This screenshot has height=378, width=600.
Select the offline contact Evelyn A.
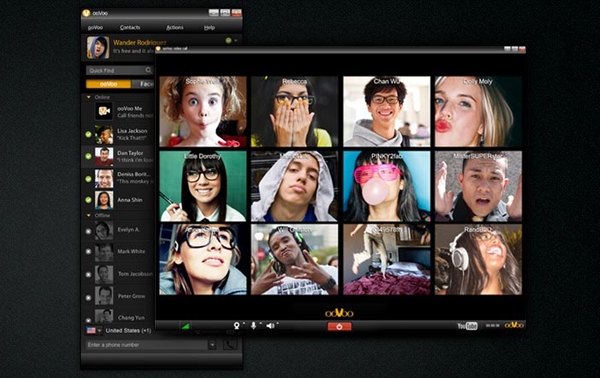click(x=118, y=230)
